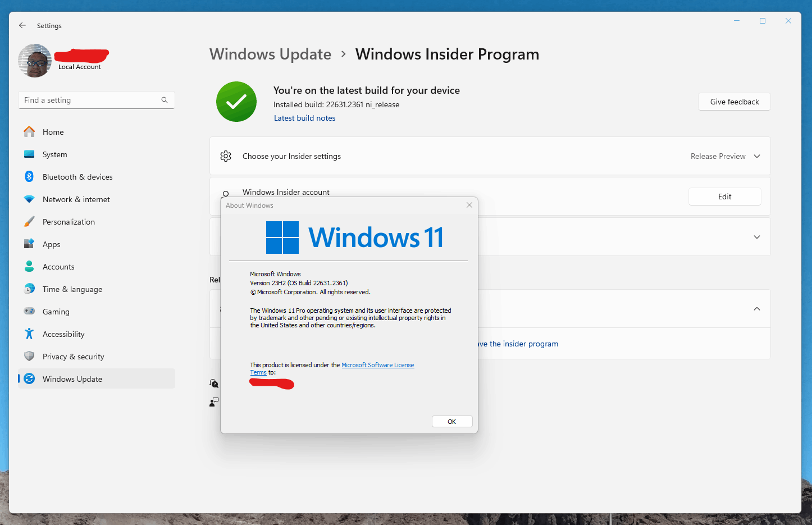Click the gear icon beside Insider settings
The image size is (812, 525).
click(226, 156)
